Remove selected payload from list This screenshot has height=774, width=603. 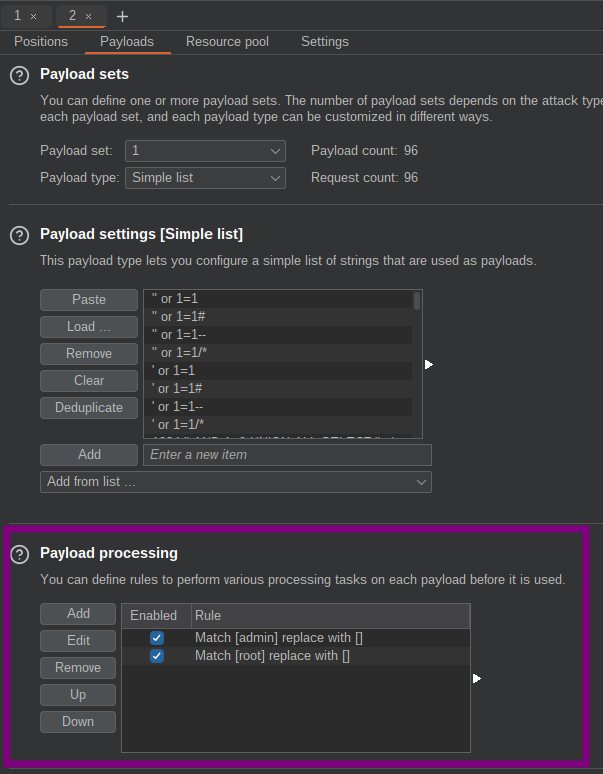(89, 354)
